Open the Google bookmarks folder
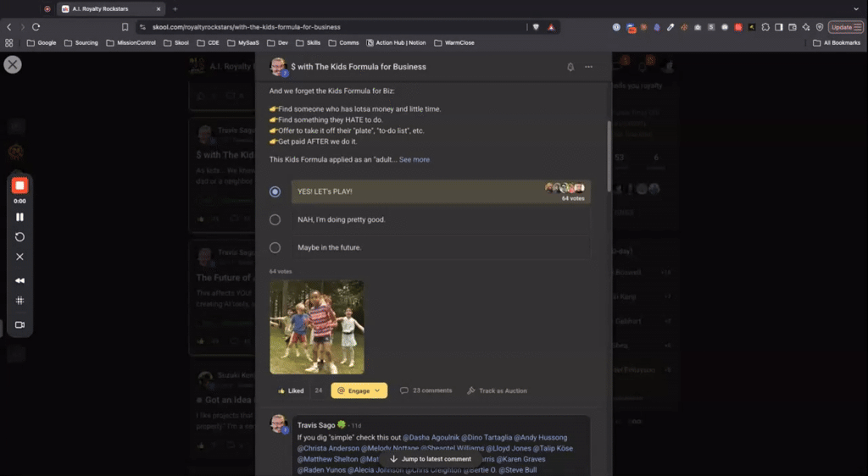This screenshot has width=868, height=476. tap(42, 43)
